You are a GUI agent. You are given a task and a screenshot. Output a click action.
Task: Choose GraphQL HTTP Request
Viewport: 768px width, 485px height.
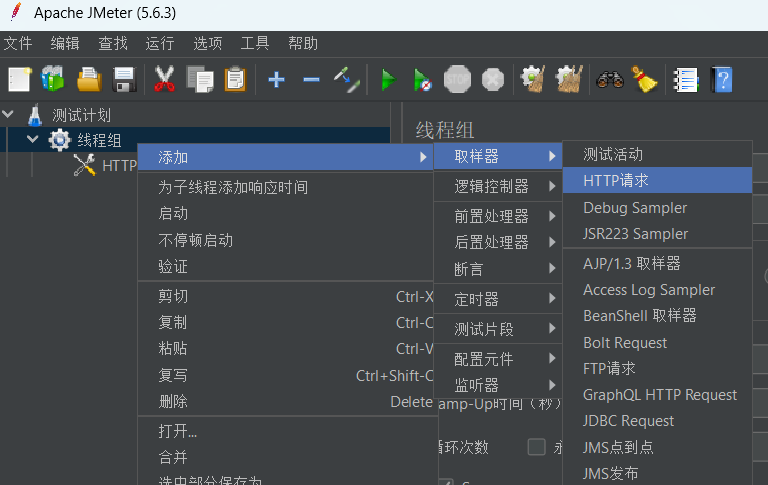(657, 394)
